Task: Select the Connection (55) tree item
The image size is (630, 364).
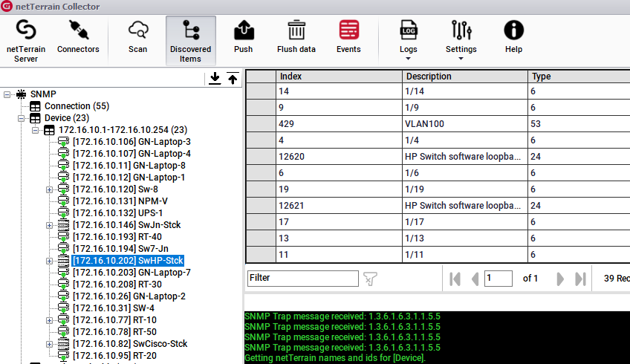Action: 77,106
